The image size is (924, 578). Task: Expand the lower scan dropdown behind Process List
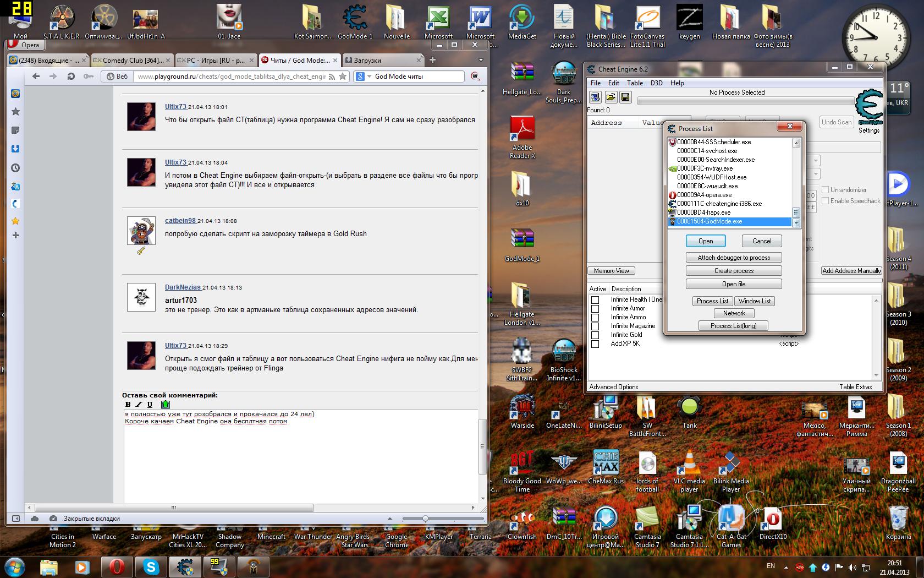(816, 174)
